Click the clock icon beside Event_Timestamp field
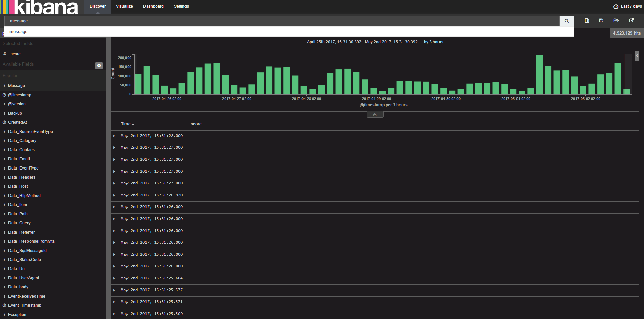This screenshot has height=319, width=644. [4, 305]
